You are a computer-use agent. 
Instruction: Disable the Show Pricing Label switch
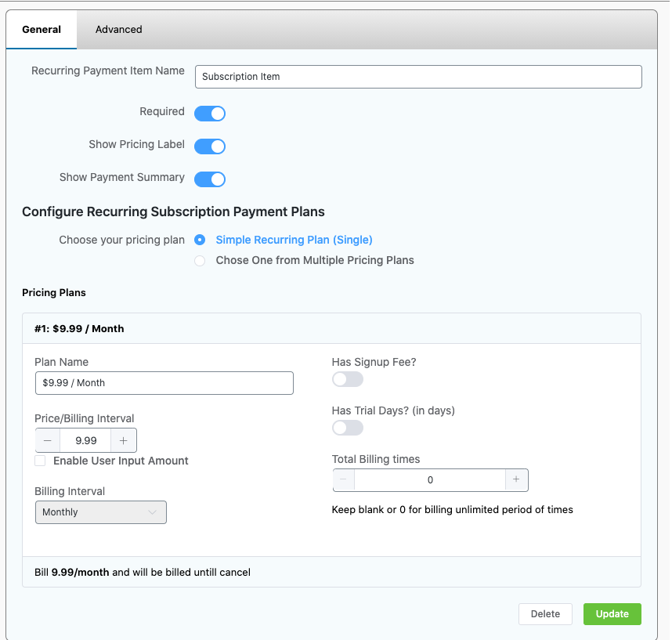click(210, 146)
